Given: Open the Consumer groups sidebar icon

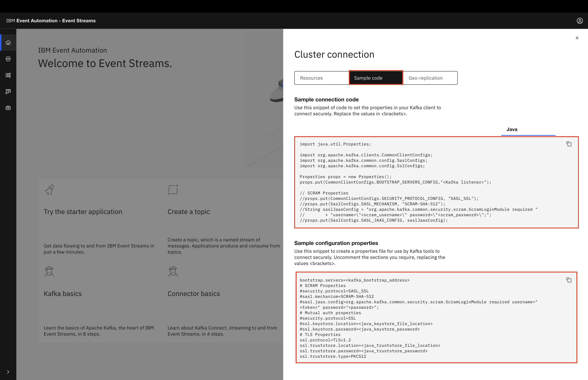Looking at the screenshot, I should (8, 91).
